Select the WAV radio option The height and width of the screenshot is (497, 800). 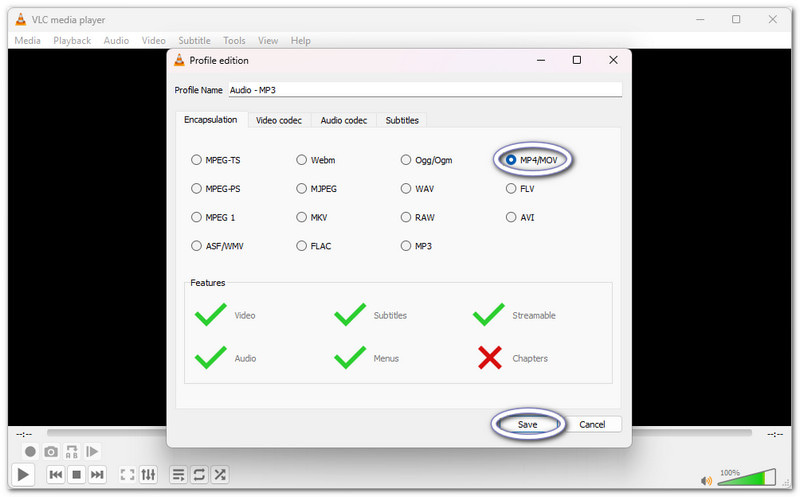pos(406,189)
